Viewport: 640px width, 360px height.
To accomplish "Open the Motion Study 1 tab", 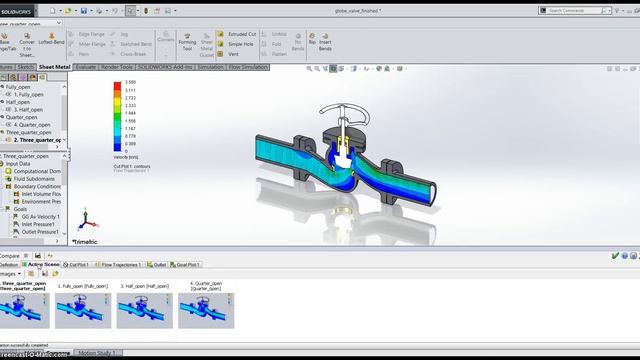I will tap(97, 353).
